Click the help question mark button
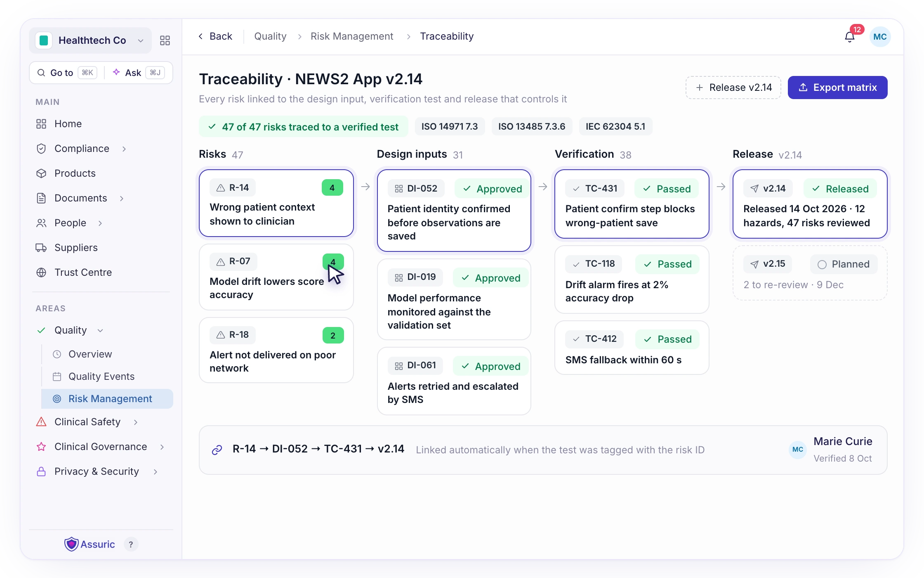Screen dimensions: 924x578 click(x=131, y=545)
